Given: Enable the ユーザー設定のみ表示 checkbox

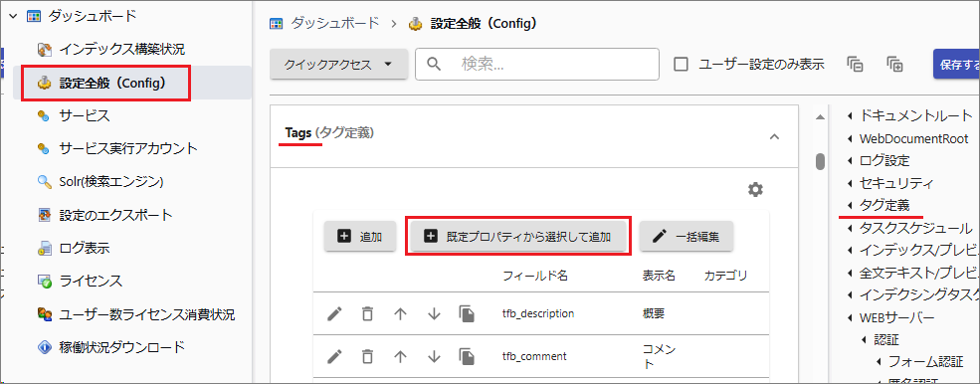Looking at the screenshot, I should coord(682,64).
